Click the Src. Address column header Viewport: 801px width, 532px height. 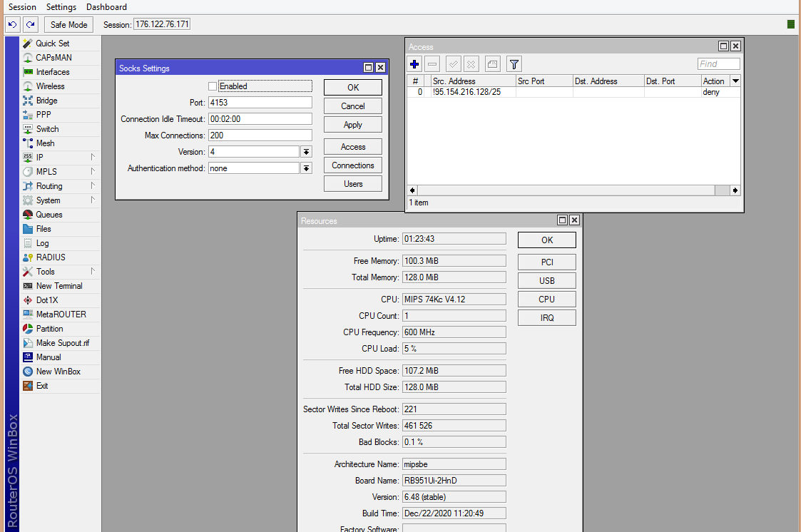click(474, 81)
